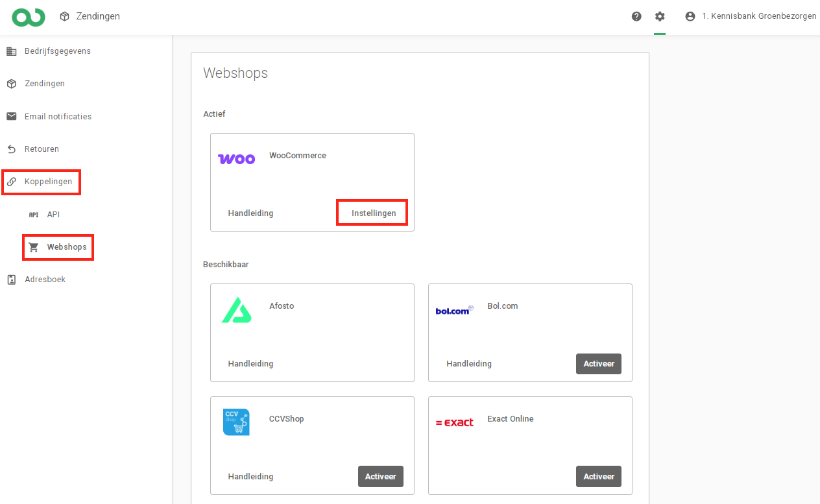Open Retouren from the sidebar
Screen dimensions: 820x504
pos(42,149)
